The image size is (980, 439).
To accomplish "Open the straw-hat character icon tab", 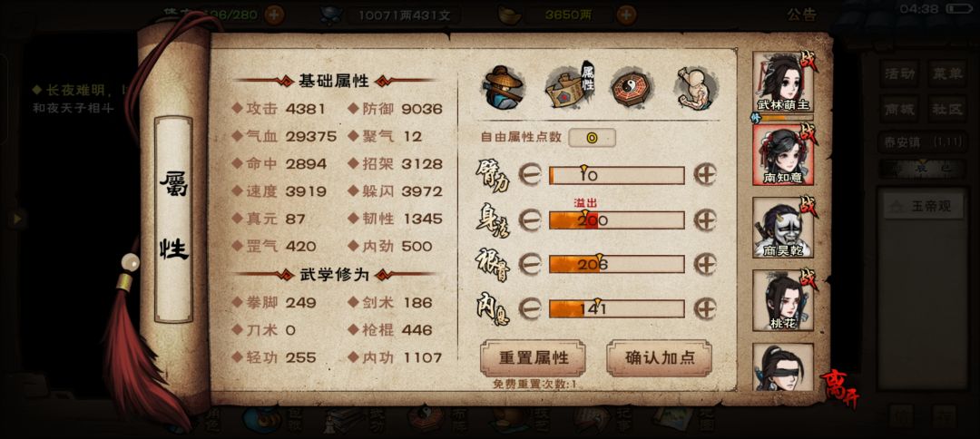I will [x=503, y=87].
